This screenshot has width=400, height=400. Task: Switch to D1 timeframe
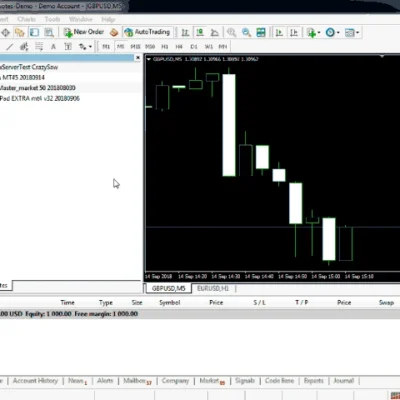click(194, 47)
